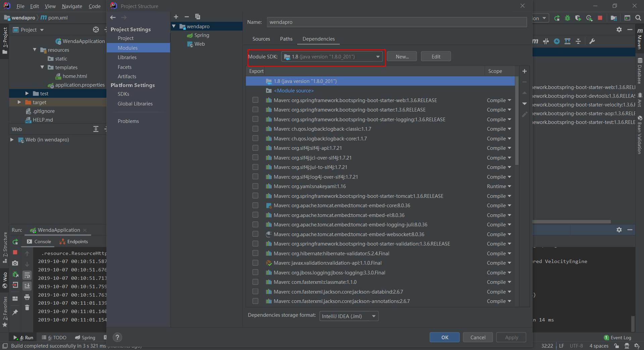Open the Run panel settings gear
The width and height of the screenshot is (644, 350).
pyautogui.click(x=619, y=230)
